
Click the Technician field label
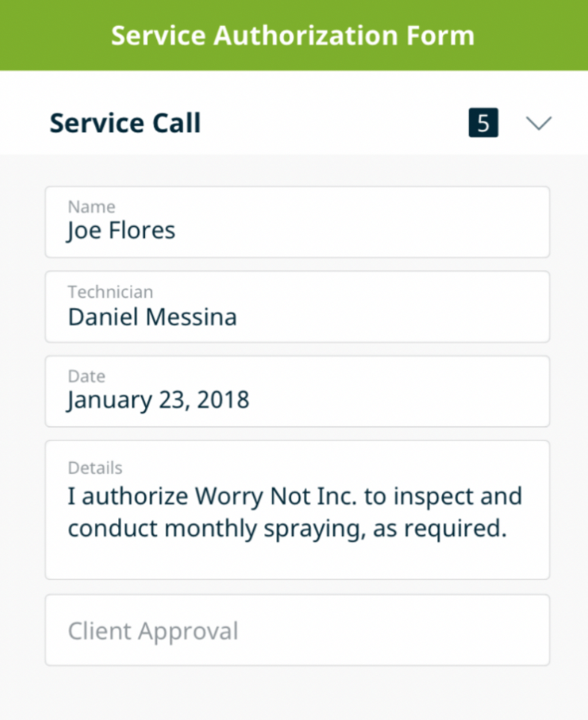click(111, 292)
